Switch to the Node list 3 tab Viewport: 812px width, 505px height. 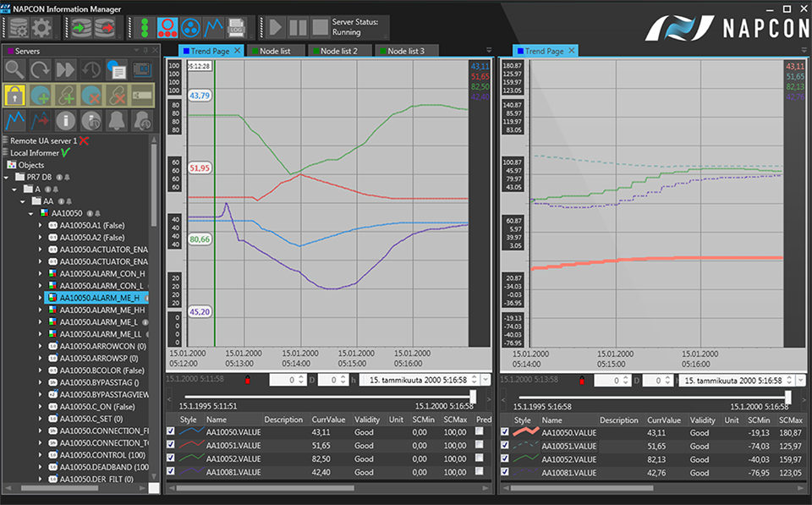coord(405,52)
